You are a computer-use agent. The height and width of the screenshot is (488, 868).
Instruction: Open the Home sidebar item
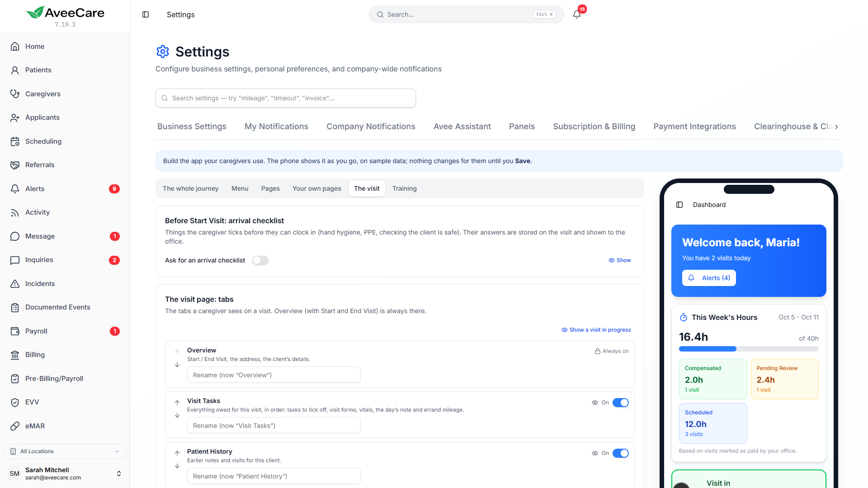(65, 47)
